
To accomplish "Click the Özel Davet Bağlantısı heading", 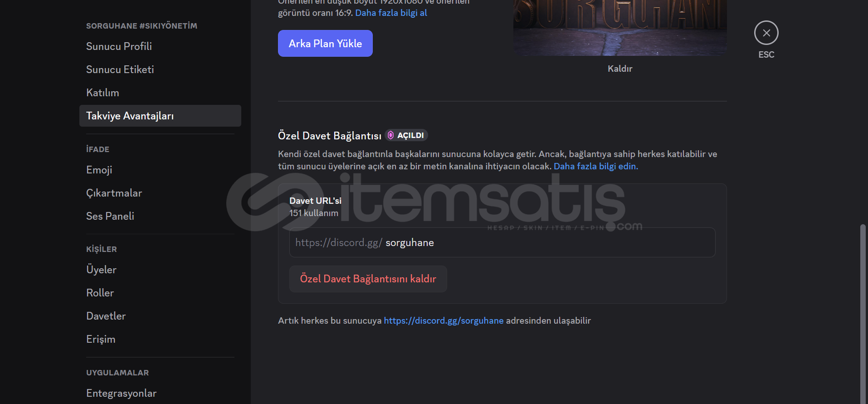I will coord(330,136).
